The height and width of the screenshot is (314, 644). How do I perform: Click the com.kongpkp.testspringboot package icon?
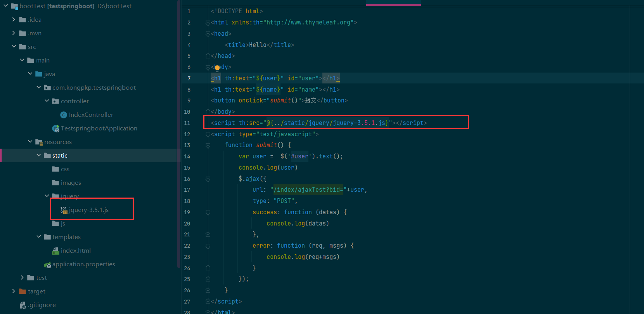pyautogui.click(x=47, y=88)
